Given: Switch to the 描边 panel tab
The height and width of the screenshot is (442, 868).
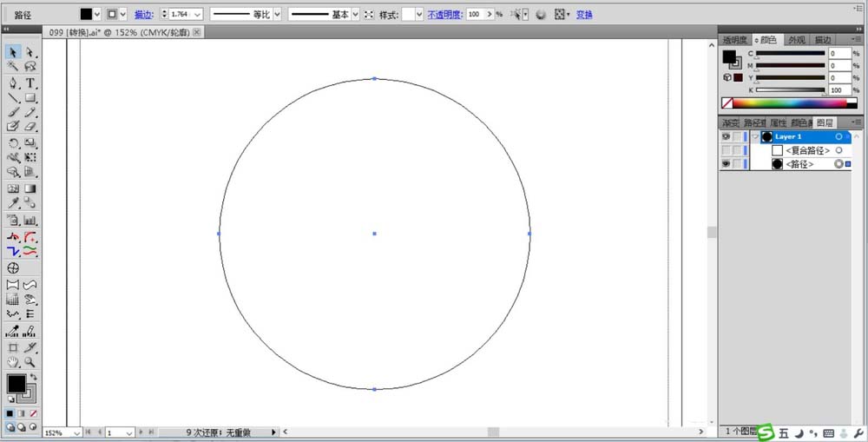Looking at the screenshot, I should (x=823, y=40).
